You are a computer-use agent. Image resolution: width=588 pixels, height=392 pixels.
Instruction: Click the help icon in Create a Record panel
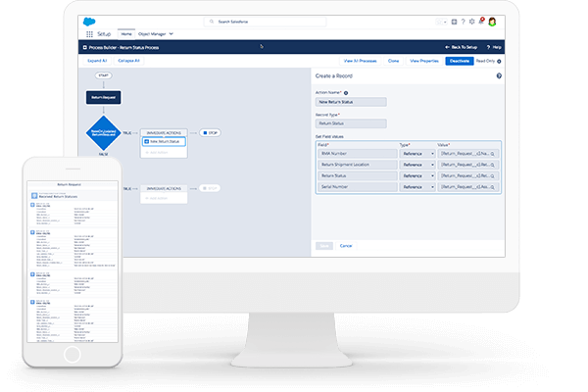click(x=499, y=75)
